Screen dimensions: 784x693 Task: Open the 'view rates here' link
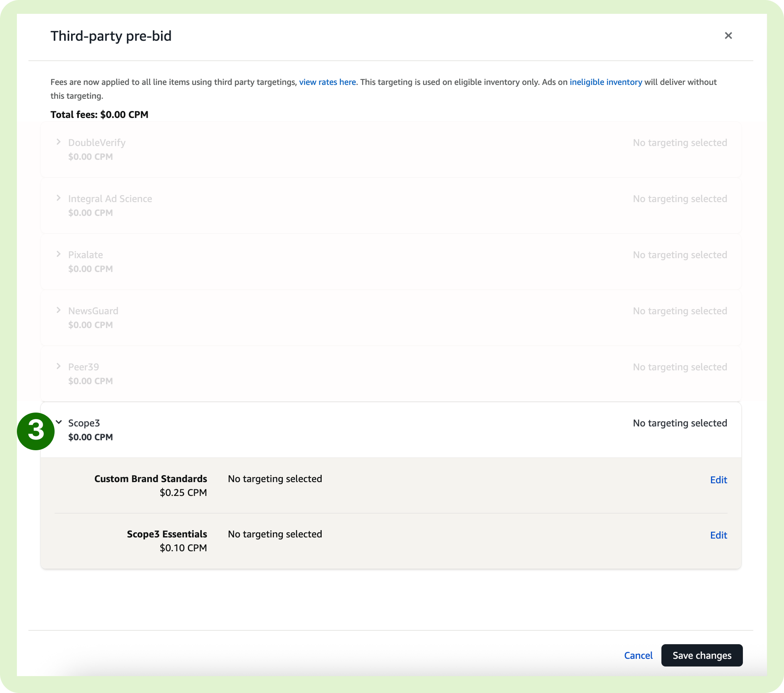(x=327, y=82)
